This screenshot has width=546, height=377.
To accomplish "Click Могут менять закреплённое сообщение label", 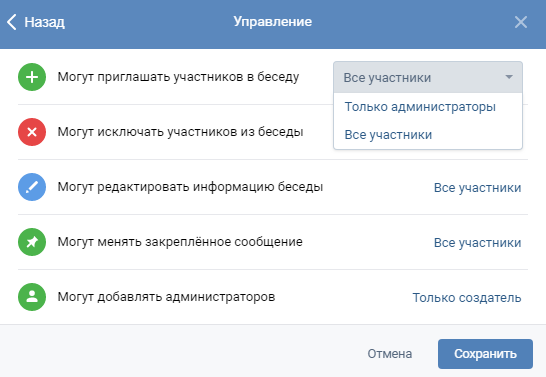I will coord(180,242).
